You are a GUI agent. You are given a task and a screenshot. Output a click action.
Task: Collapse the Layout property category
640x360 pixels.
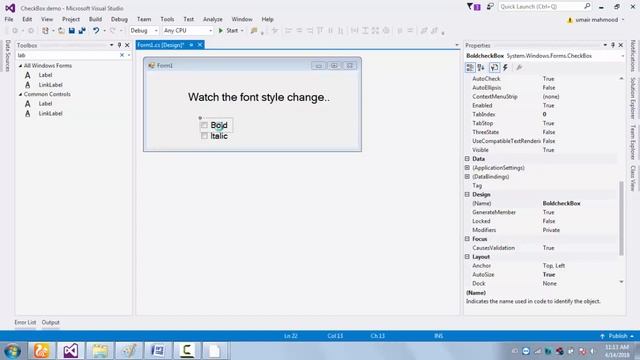(x=467, y=257)
